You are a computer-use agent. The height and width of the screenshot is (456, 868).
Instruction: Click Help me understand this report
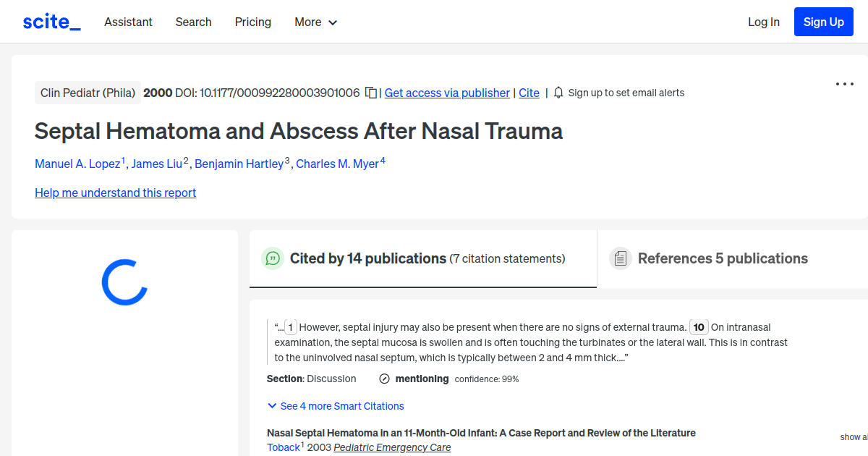[x=115, y=193]
